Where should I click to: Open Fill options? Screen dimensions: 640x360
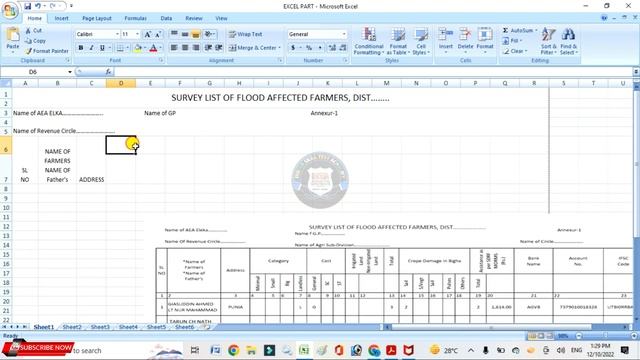513,41
